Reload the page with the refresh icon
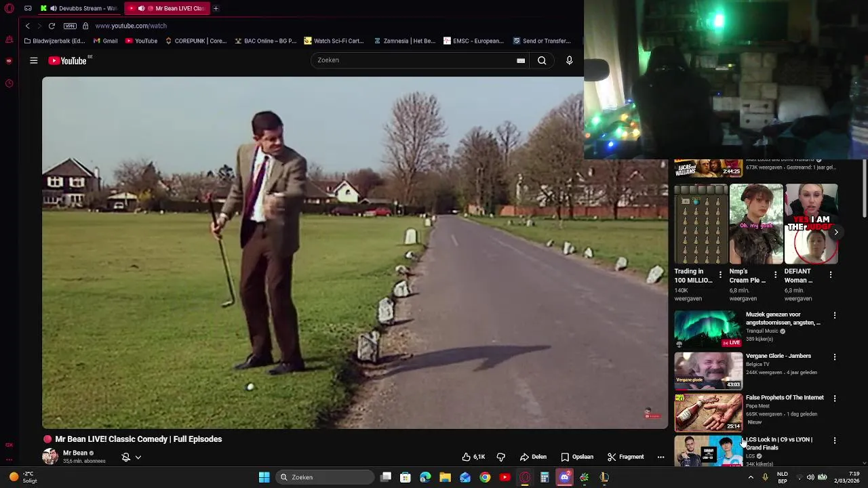The image size is (868, 488). (x=52, y=26)
